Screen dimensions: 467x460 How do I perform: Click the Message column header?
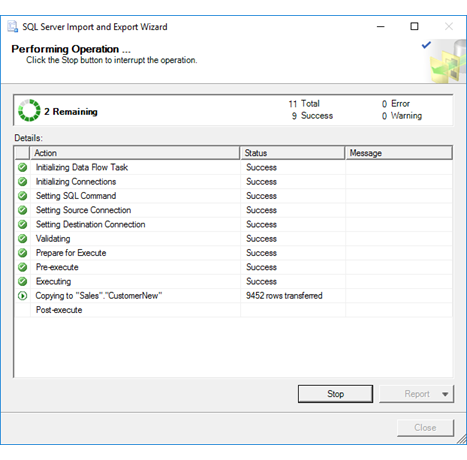click(399, 153)
